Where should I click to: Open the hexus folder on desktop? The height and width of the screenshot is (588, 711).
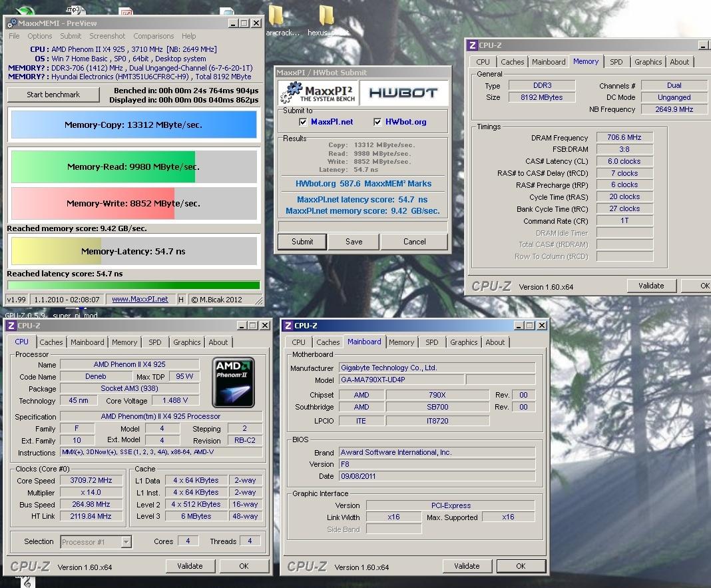[x=326, y=21]
